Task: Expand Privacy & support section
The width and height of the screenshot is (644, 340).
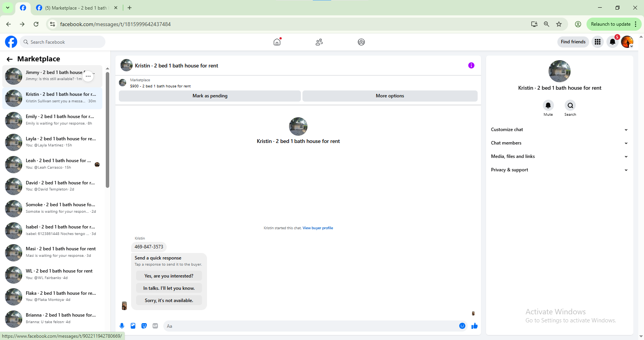Action: [559, 170]
